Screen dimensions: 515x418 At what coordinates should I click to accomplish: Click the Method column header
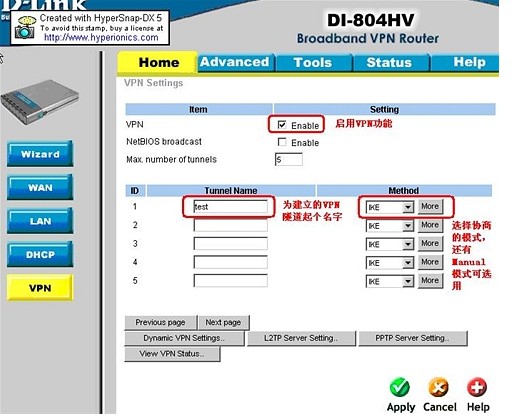pos(404,190)
